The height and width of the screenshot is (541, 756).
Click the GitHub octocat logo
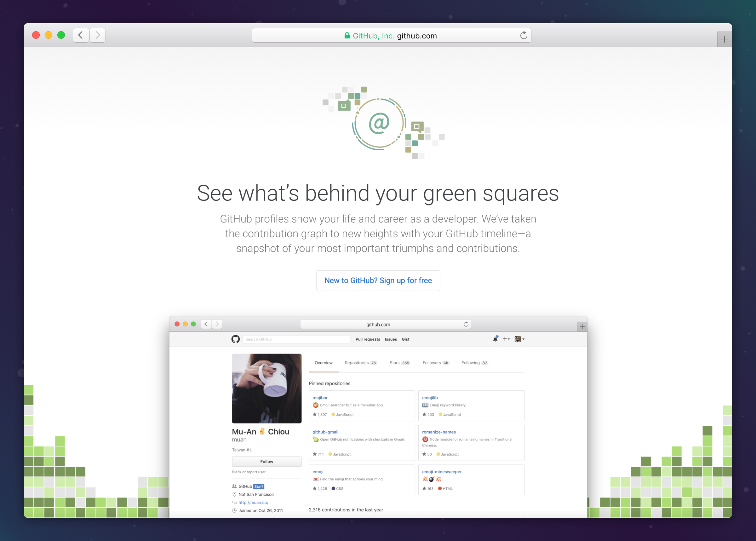235,339
